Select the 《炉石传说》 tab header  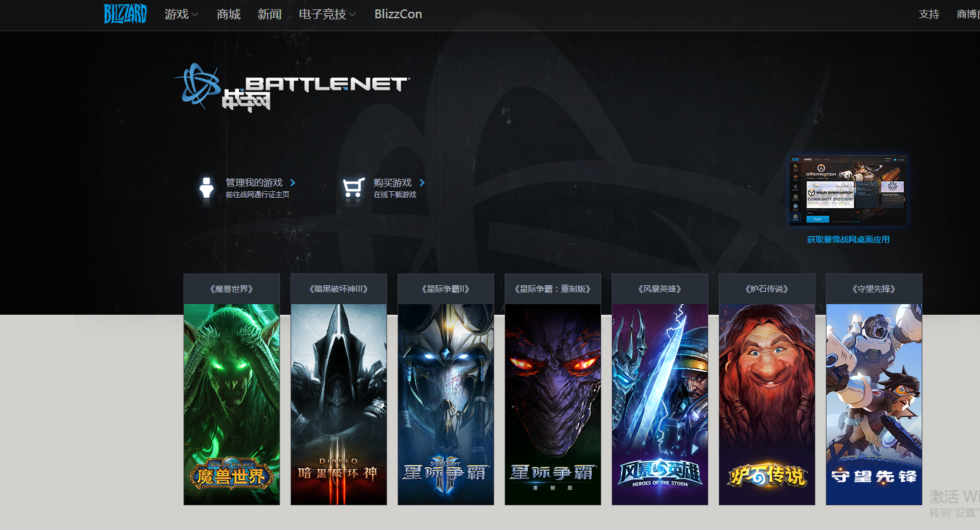click(767, 289)
